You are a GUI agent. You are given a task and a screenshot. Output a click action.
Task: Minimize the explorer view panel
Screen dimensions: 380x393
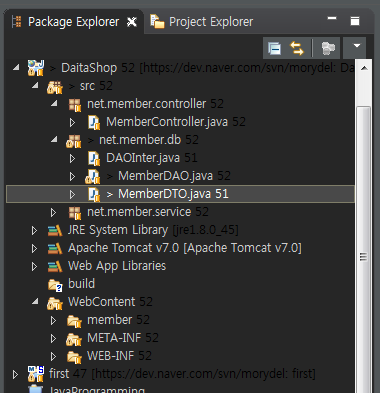click(x=332, y=19)
